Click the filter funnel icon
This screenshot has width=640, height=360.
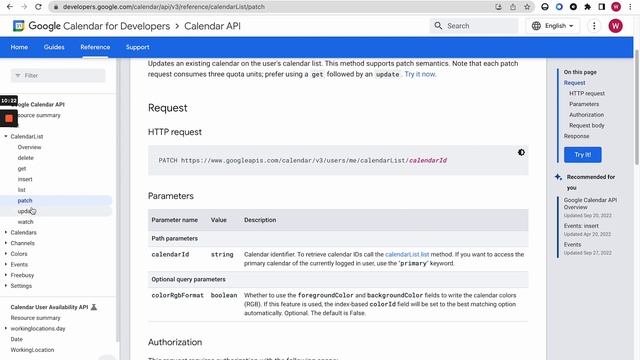[18, 76]
